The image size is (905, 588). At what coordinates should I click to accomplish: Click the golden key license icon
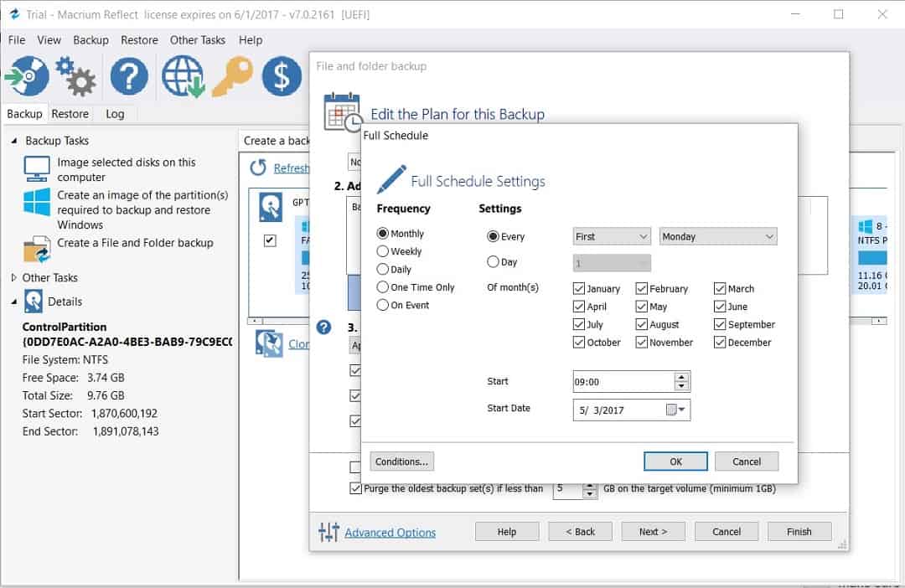coord(233,76)
